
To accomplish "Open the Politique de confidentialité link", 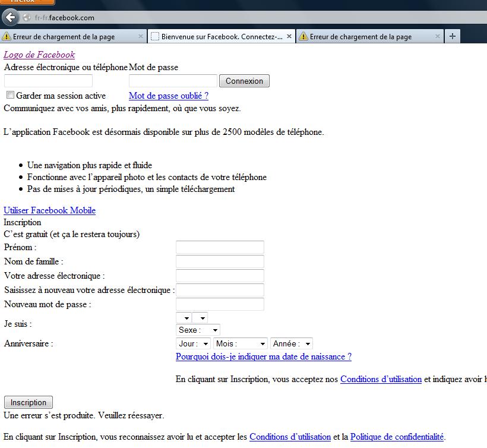I will [x=397, y=437].
